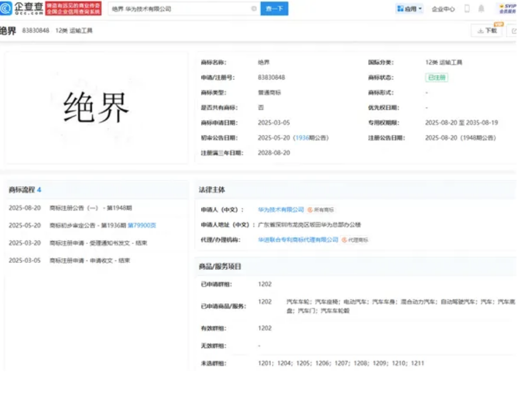
Task: Select the 法律主体 section heading
Action: pos(212,190)
